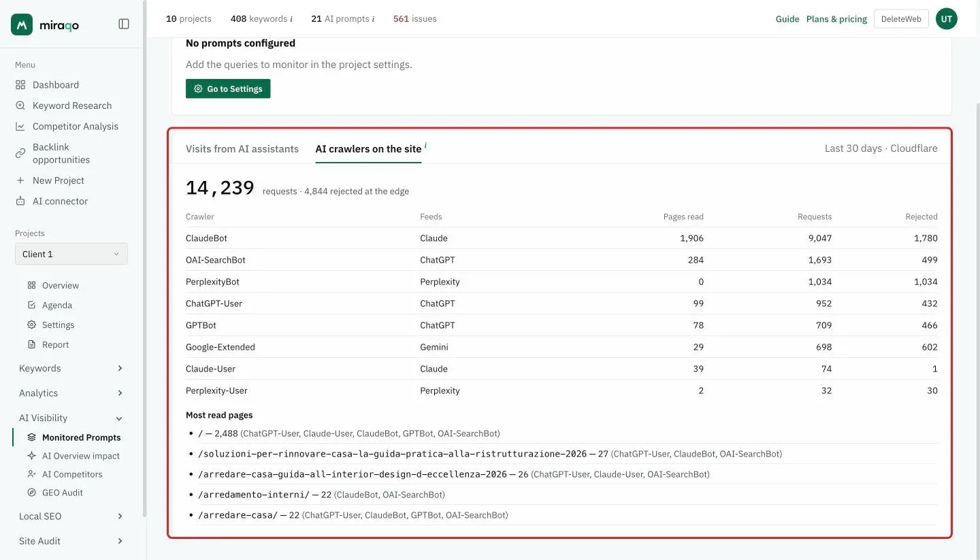Collapse sidebar using panel toggle icon
This screenshot has width=980, height=560.
124,24
